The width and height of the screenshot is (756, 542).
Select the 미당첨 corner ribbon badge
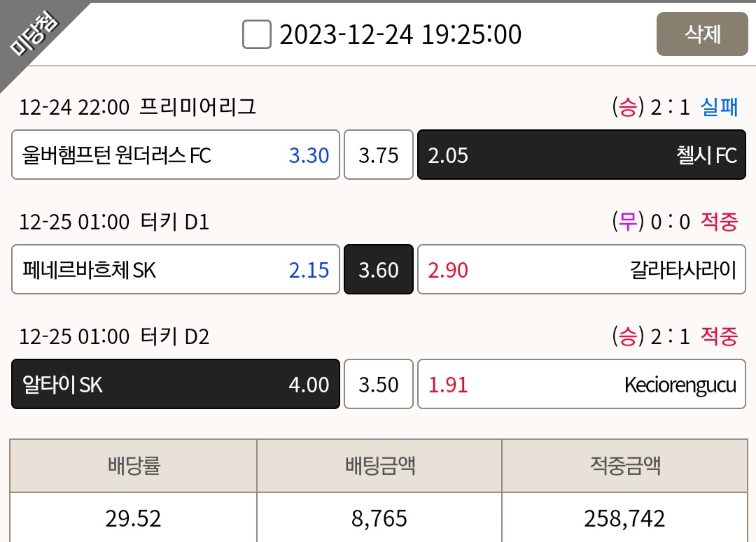point(35,34)
